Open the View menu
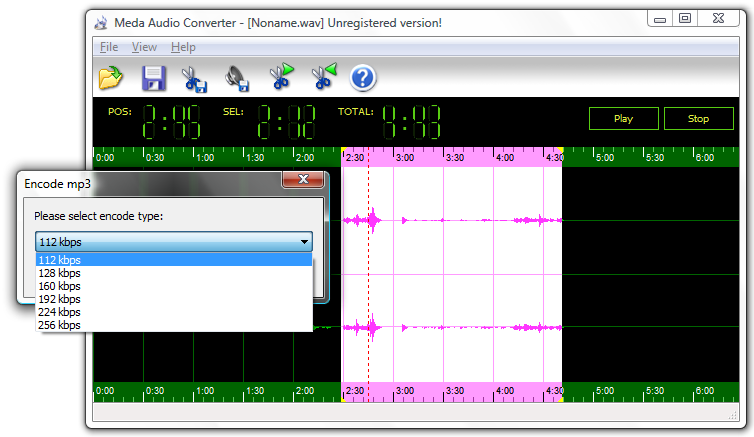 point(144,47)
